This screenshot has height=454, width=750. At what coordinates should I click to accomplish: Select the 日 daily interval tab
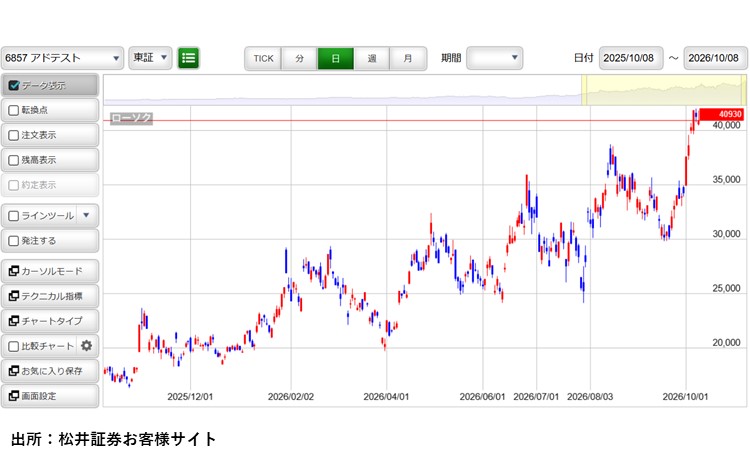click(x=336, y=58)
